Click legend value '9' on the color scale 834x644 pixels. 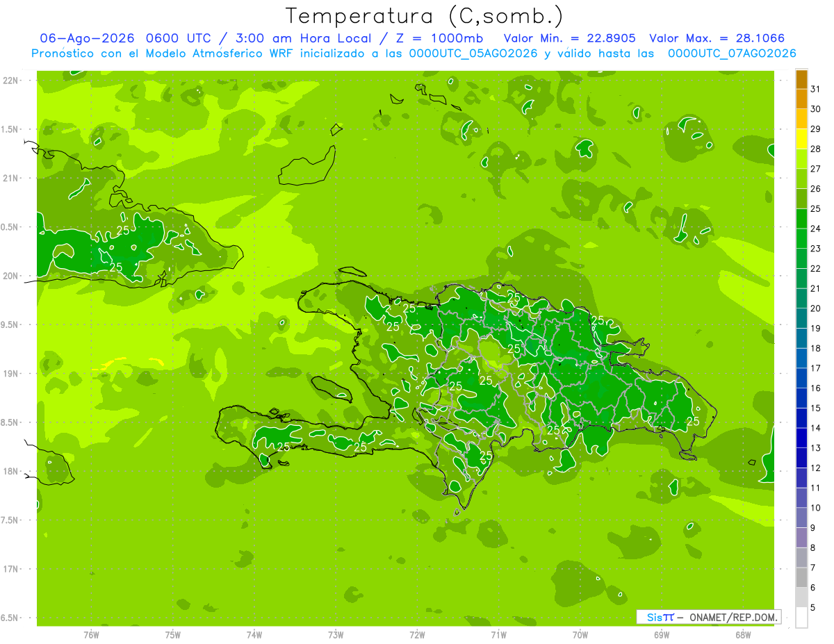tap(813, 528)
